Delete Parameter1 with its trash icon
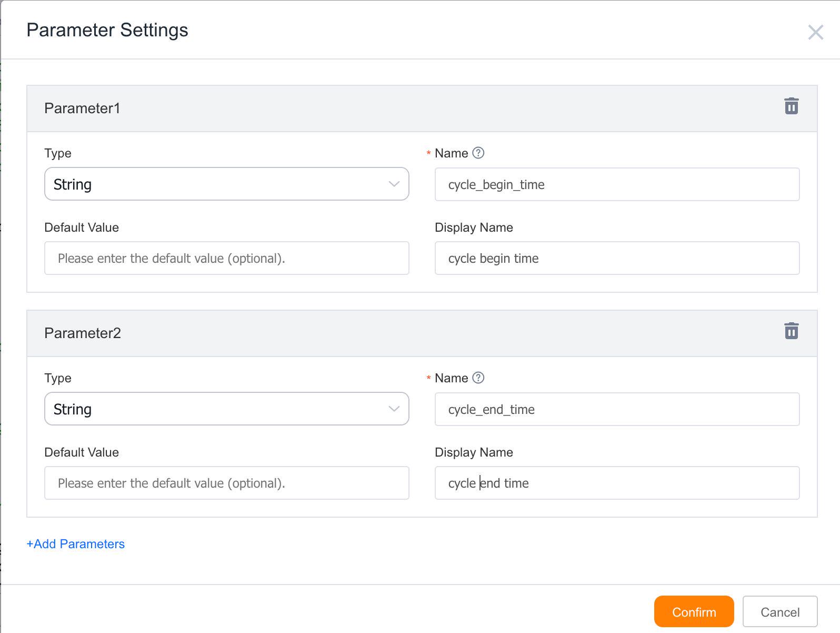Viewport: 840px width, 633px height. [791, 106]
